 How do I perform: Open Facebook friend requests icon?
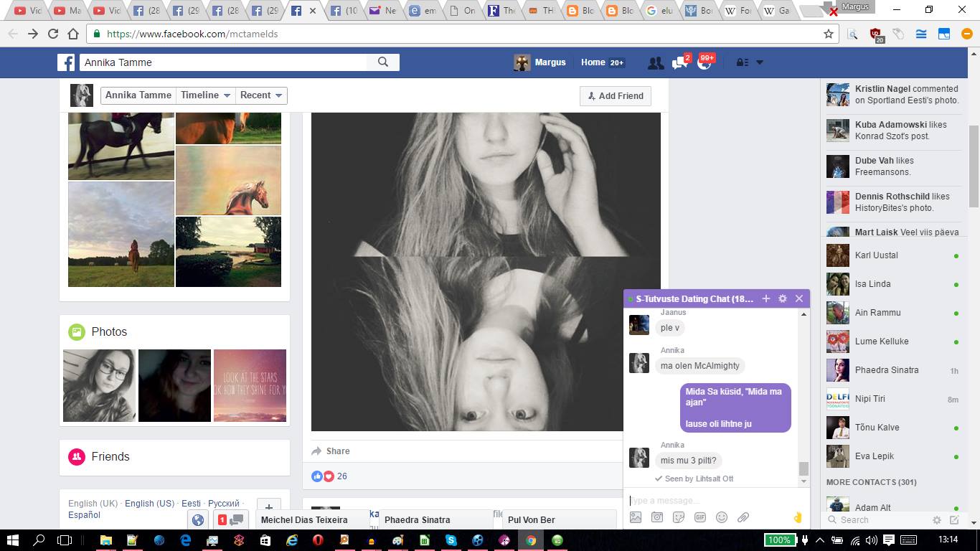[x=655, y=63]
